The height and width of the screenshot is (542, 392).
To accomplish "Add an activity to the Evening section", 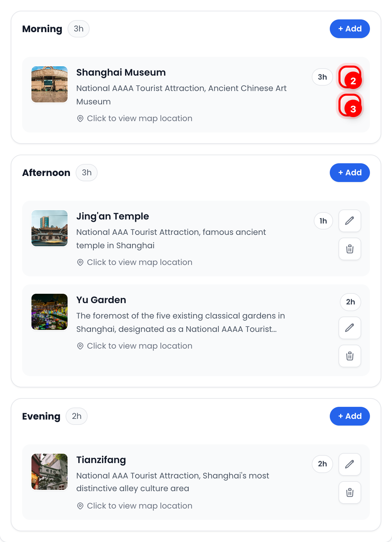I will (350, 416).
